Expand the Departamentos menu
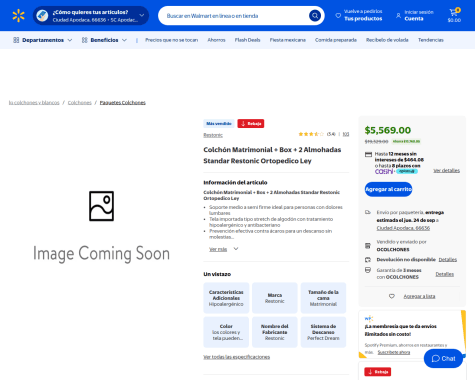475x380 pixels. click(x=42, y=40)
